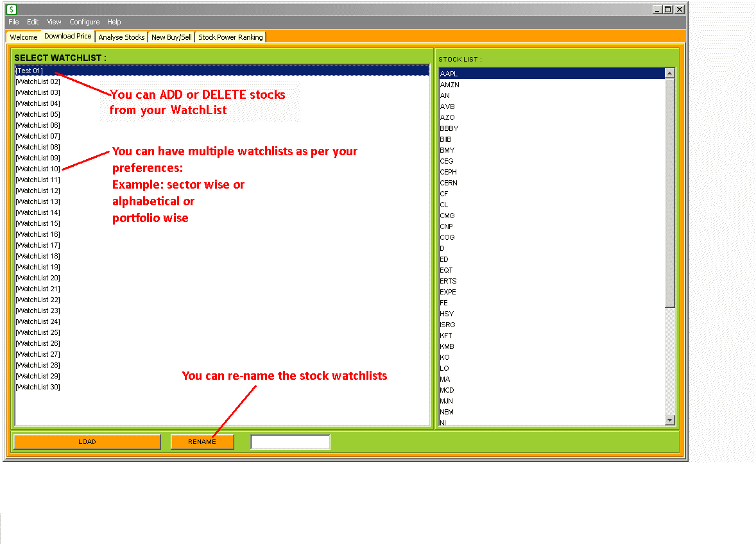Screen dimensions: 756x544
Task: Select [WatchList 03] in the list
Action: coord(222,92)
